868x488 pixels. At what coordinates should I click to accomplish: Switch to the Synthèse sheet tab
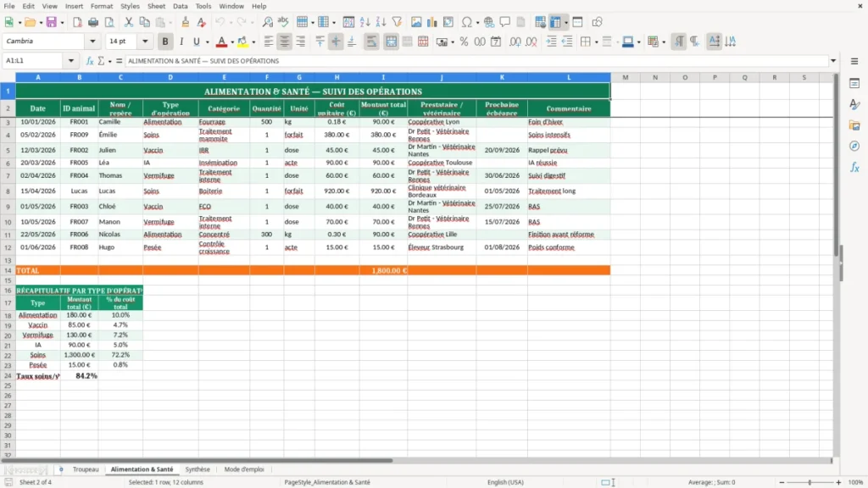tap(198, 469)
